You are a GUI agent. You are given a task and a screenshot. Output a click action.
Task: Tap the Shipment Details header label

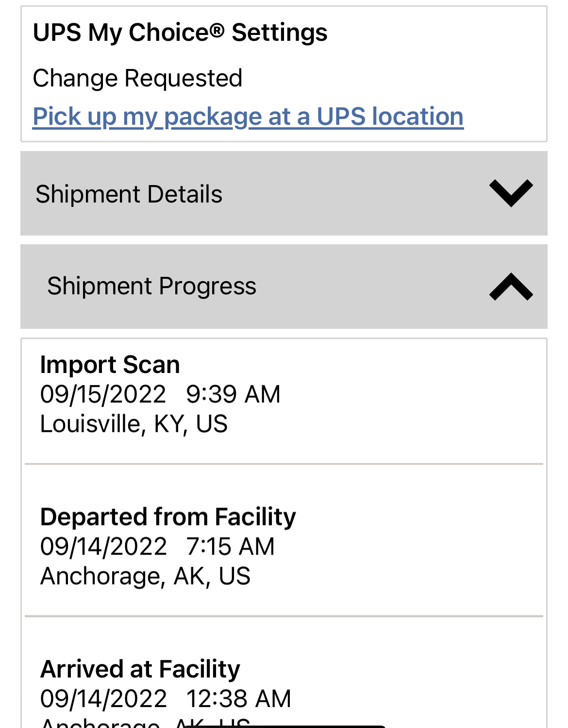coord(129,194)
